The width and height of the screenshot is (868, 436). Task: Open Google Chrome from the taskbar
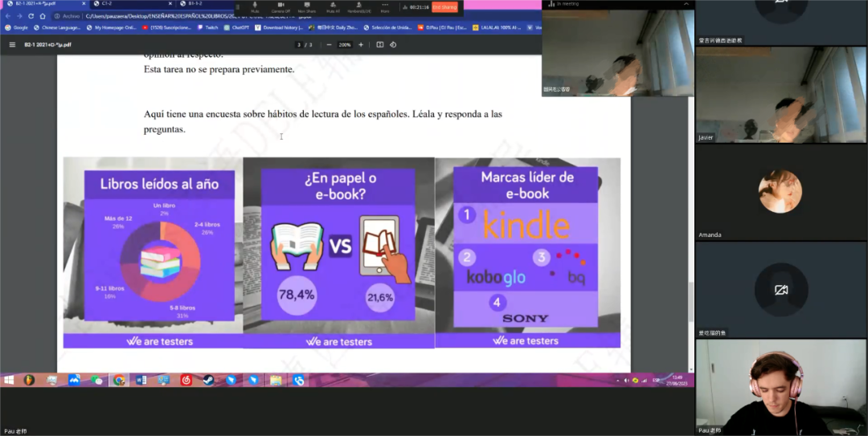click(x=118, y=380)
